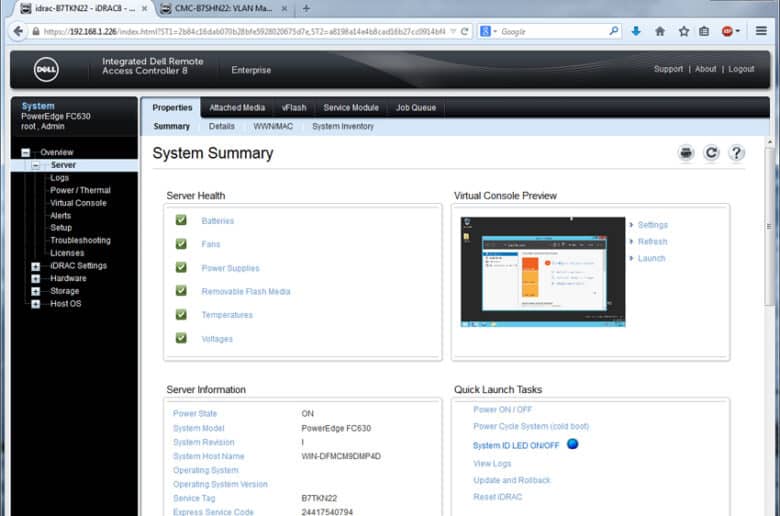The image size is (780, 516).
Task: Open Licenses in the server tree
Action: pyautogui.click(x=67, y=253)
